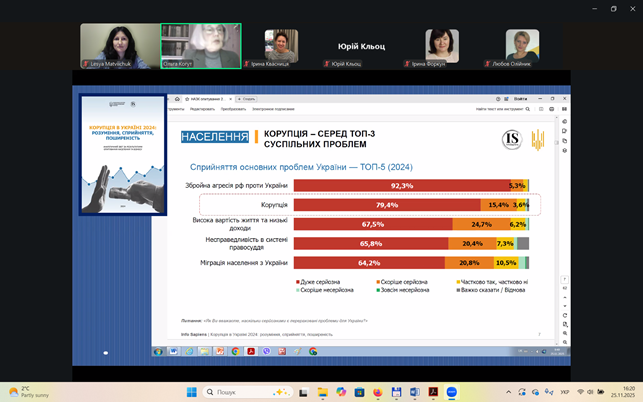Open the Partly sunny weather widget
The image size is (644, 403).
click(25, 392)
